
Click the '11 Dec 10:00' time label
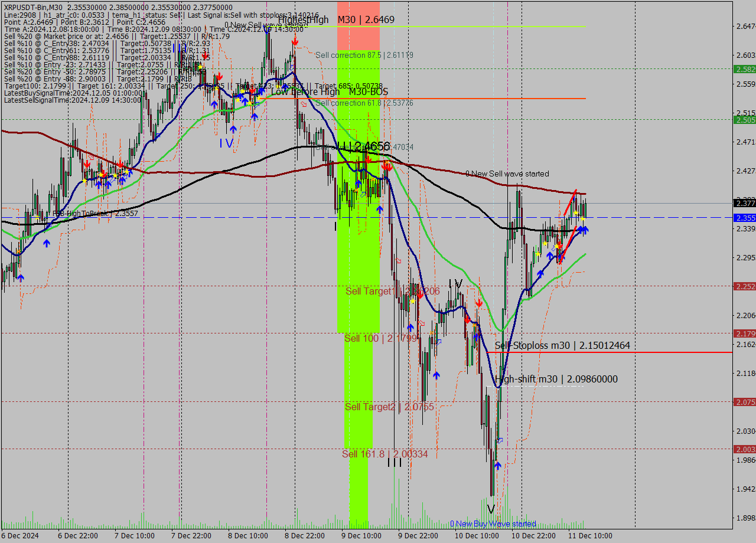[590, 536]
